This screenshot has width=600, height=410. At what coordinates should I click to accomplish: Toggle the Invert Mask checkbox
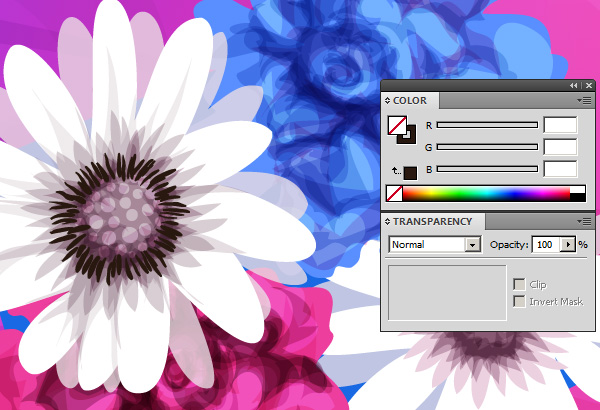[x=519, y=300]
